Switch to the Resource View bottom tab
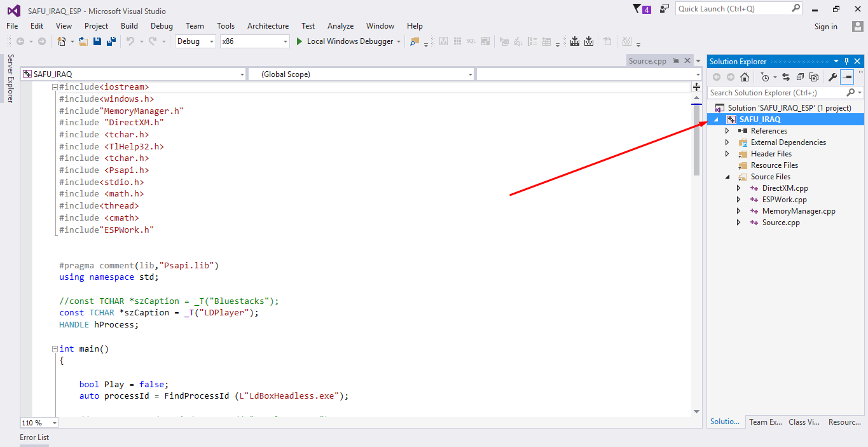 coord(844,422)
